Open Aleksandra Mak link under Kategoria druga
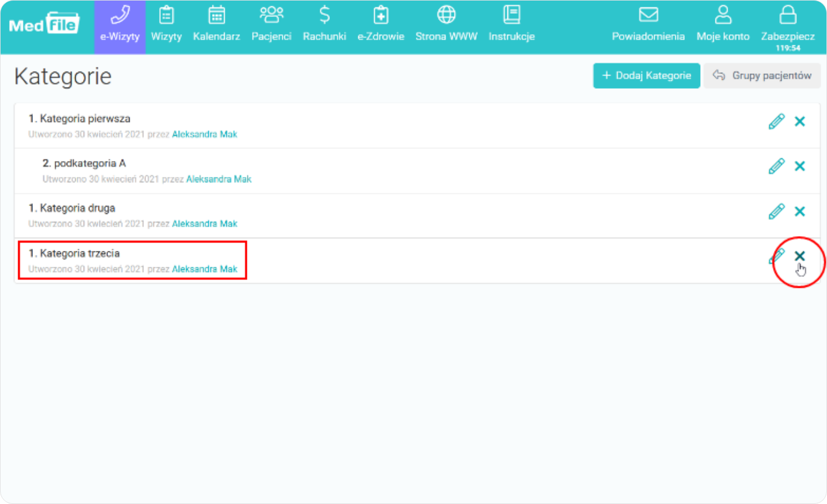This screenshot has width=827, height=504. coord(205,224)
